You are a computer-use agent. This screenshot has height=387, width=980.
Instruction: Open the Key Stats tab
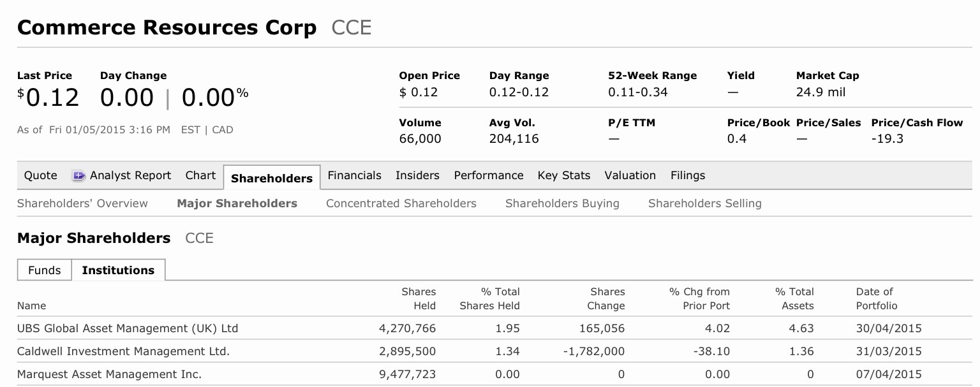pyautogui.click(x=564, y=175)
